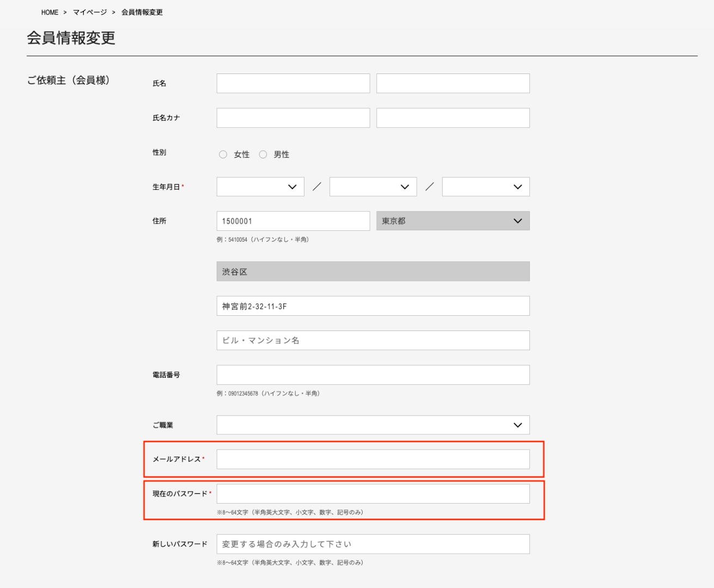Screen dimensions: 714x588
Task: Click the second 氏名 name field
Action: click(x=453, y=83)
